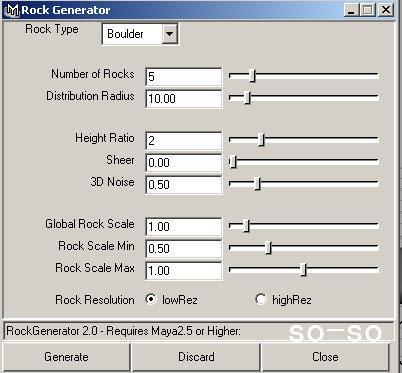Click the Rock Scale Min slider handle
Screen dimensions: 402x373
269,247
